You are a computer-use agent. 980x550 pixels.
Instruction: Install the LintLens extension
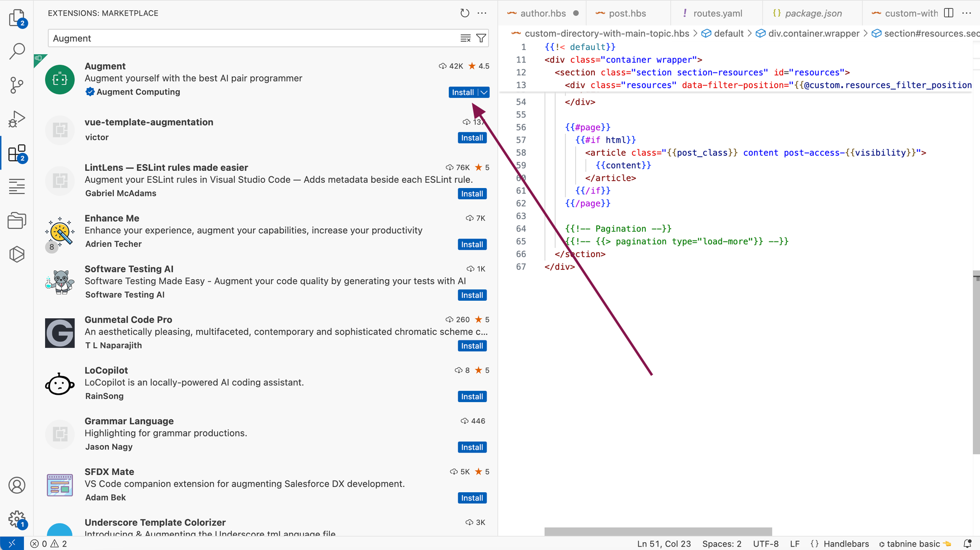[472, 194]
